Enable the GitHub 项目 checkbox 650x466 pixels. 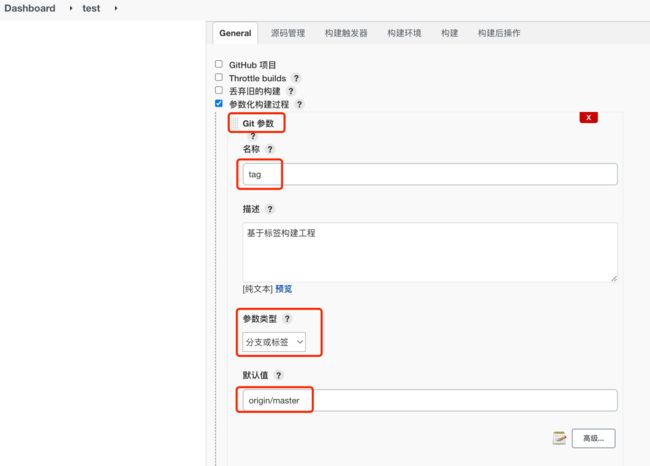(x=219, y=64)
